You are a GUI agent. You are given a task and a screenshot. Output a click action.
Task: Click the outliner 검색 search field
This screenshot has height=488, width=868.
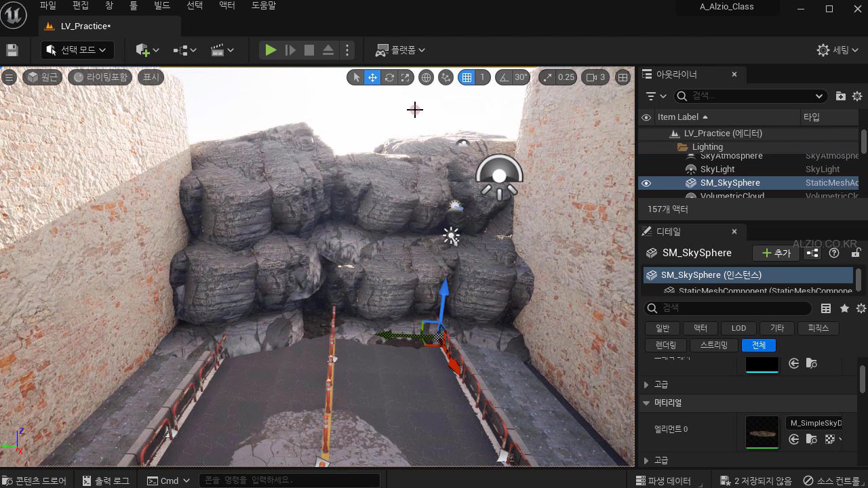(x=751, y=96)
